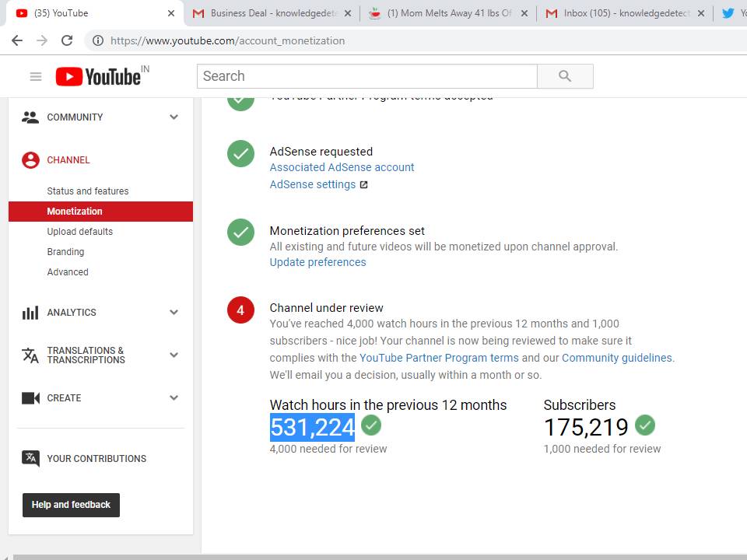
Task: Open the YouTube Partner Program terms link
Action: tap(439, 358)
